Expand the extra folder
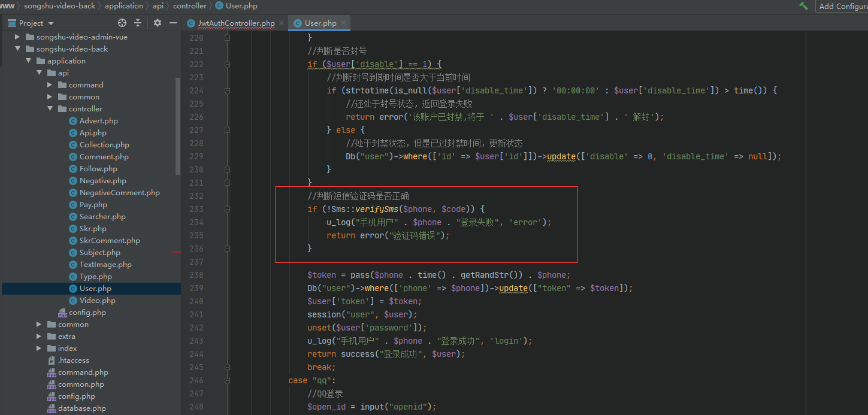Viewport: 868px width, 415px height. coord(39,337)
